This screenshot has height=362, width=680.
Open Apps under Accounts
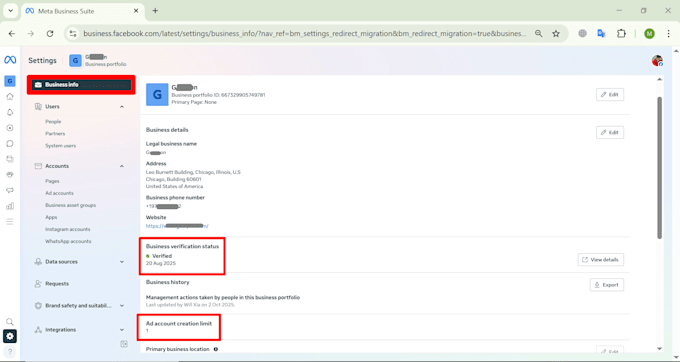click(51, 217)
